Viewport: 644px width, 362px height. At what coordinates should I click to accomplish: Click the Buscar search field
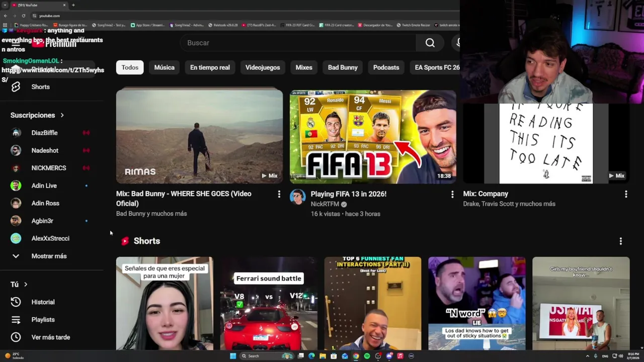298,43
